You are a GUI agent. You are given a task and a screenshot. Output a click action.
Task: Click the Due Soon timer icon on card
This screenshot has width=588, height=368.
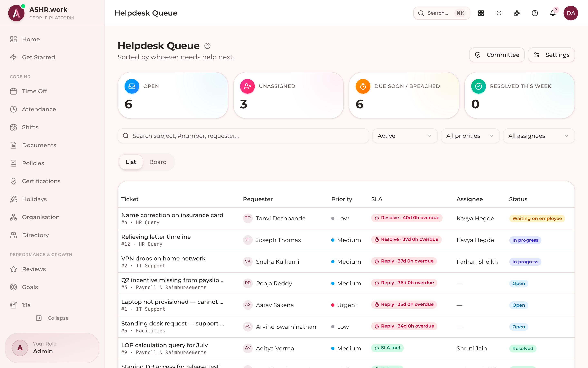[363, 86]
